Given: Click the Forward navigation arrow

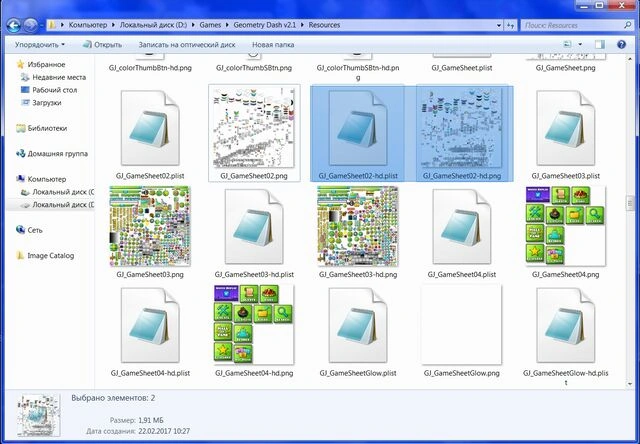Looking at the screenshot, I should point(30,25).
